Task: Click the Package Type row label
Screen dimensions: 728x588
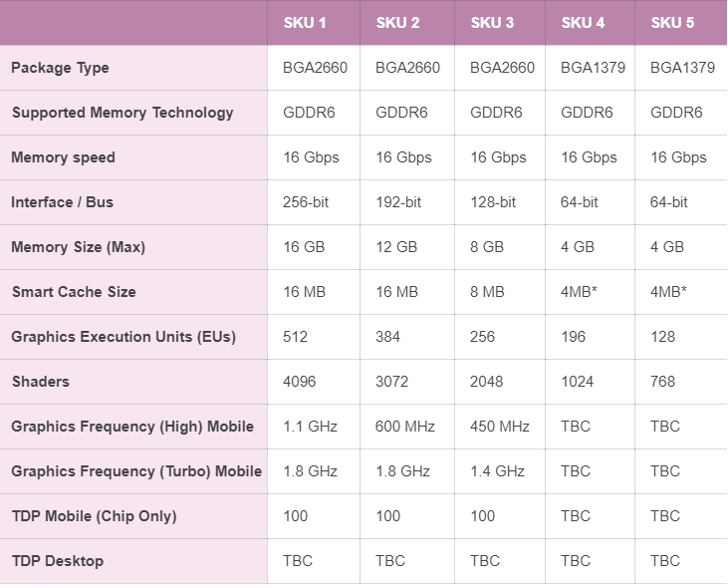Action: 60,68
